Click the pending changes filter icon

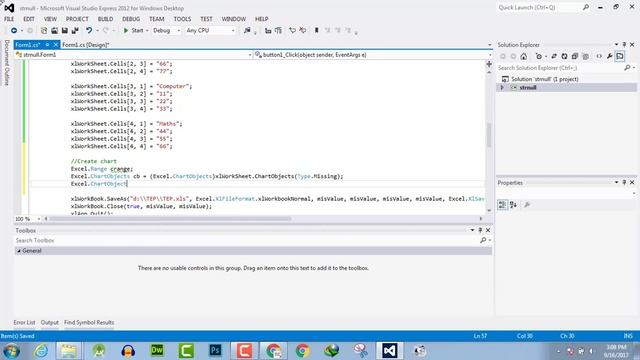pyautogui.click(x=538, y=56)
